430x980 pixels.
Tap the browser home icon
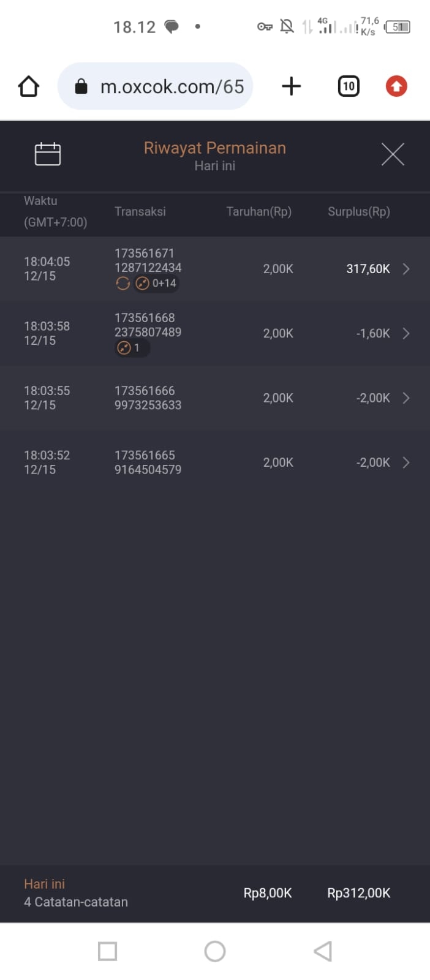pyautogui.click(x=29, y=86)
